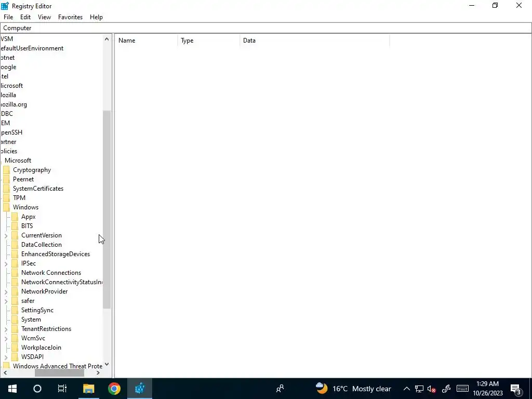Screen dimensions: 532x399
Task: Select the TPM folder icon
Action: coord(6,198)
